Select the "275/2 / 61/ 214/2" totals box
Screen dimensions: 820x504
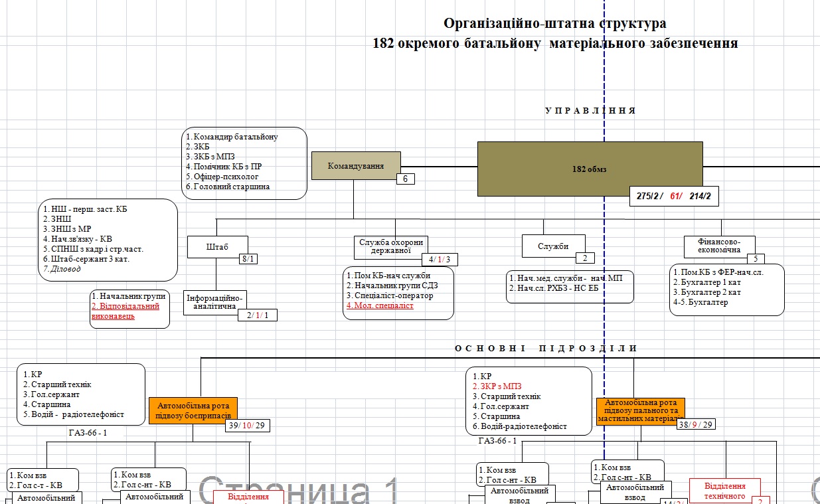pyautogui.click(x=675, y=196)
